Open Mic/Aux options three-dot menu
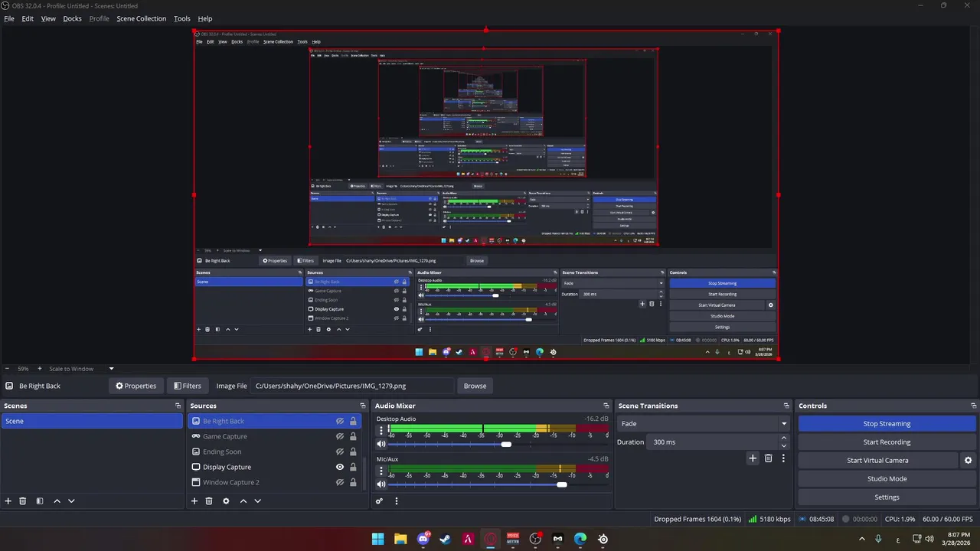The width and height of the screenshot is (980, 551). click(x=381, y=471)
